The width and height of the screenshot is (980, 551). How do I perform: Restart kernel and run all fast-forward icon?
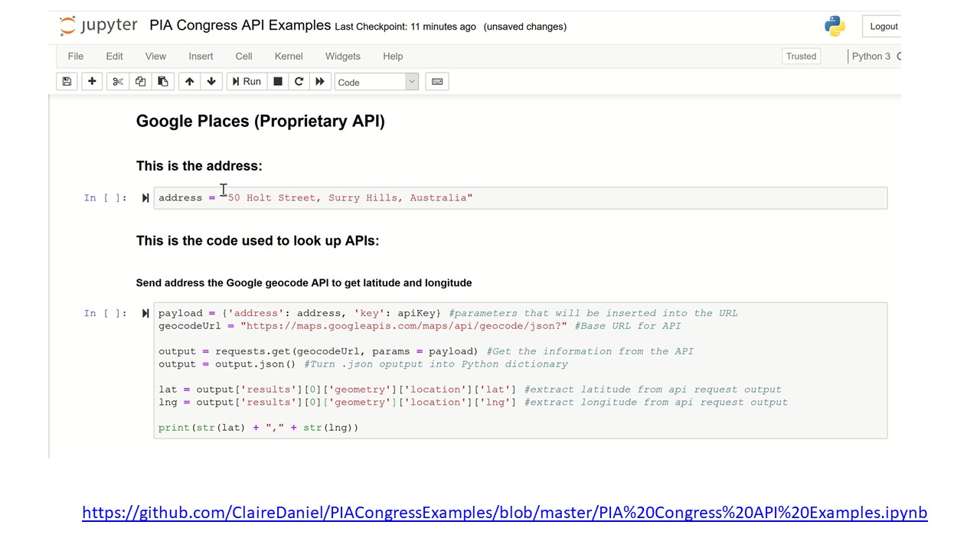[320, 81]
